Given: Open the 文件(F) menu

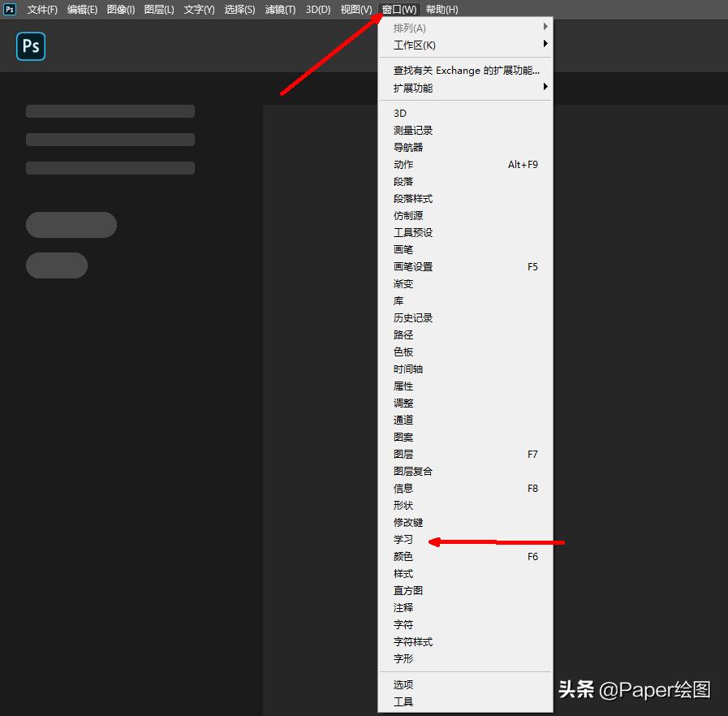Looking at the screenshot, I should click(42, 10).
